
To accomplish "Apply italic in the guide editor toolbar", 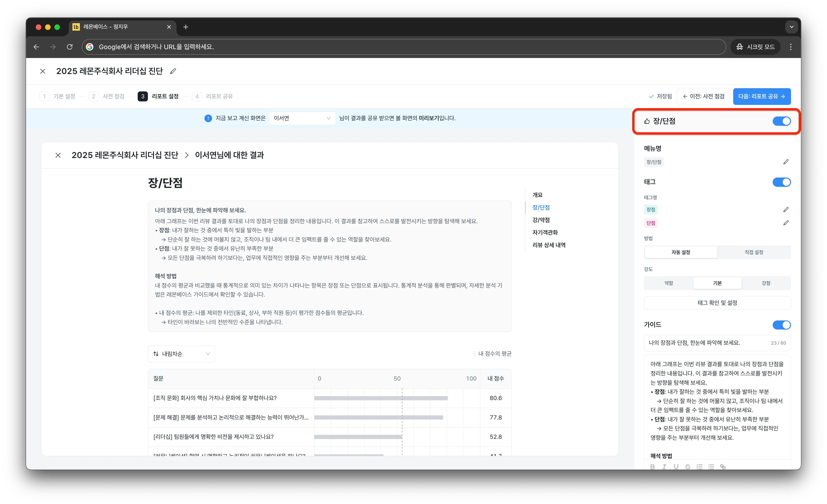I will point(664,466).
